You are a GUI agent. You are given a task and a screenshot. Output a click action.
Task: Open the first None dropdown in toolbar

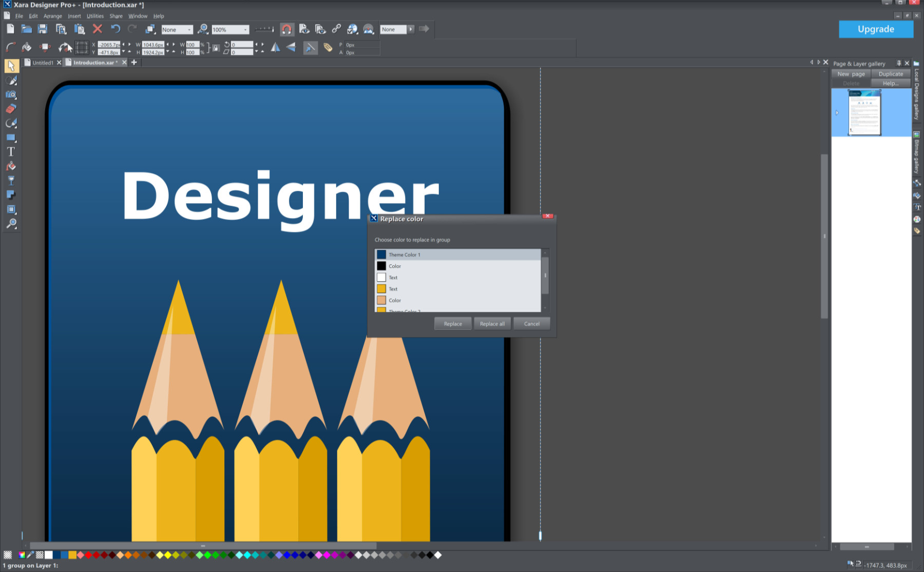189,30
